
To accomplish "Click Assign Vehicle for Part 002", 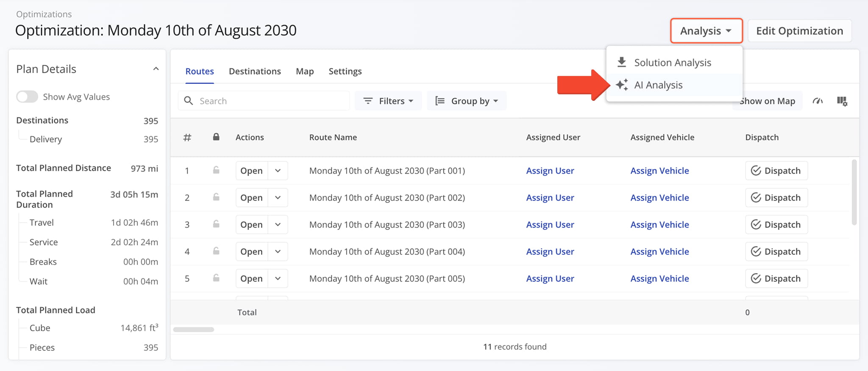I will point(659,197).
